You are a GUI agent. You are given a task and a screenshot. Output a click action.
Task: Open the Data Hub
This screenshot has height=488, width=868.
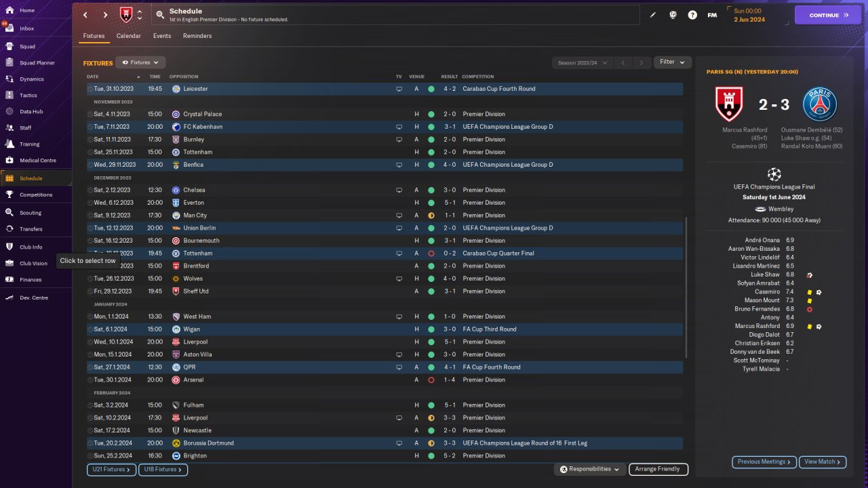click(31, 112)
